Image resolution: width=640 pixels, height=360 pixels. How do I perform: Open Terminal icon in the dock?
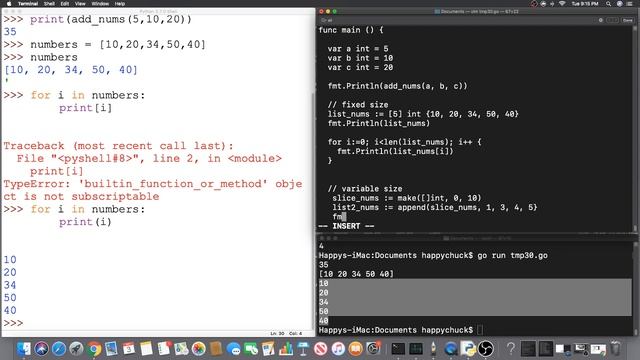click(x=398, y=349)
